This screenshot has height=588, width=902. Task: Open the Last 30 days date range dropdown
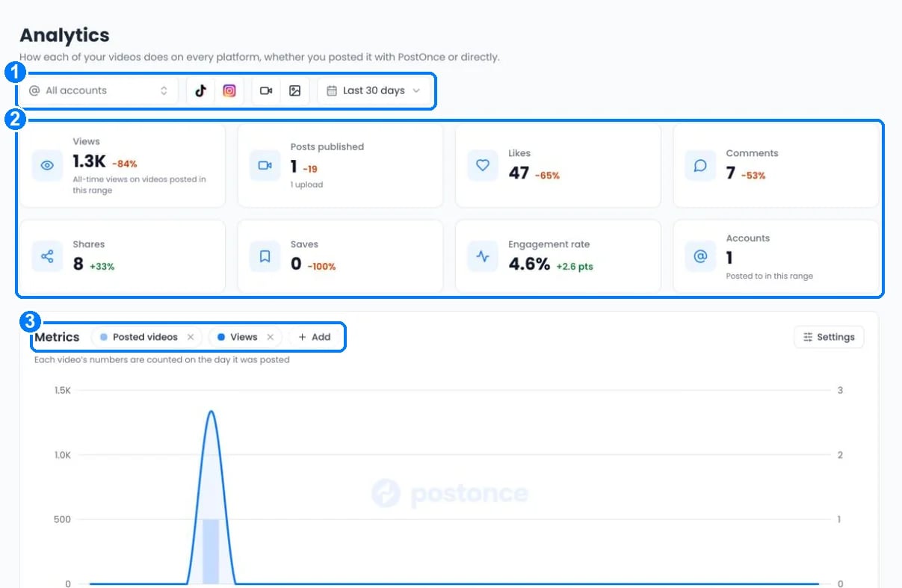tap(374, 90)
